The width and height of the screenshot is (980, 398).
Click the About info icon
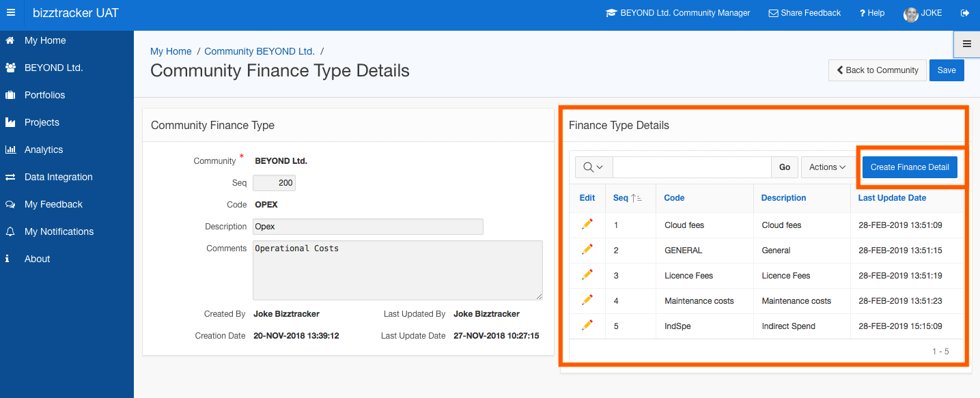(8, 259)
